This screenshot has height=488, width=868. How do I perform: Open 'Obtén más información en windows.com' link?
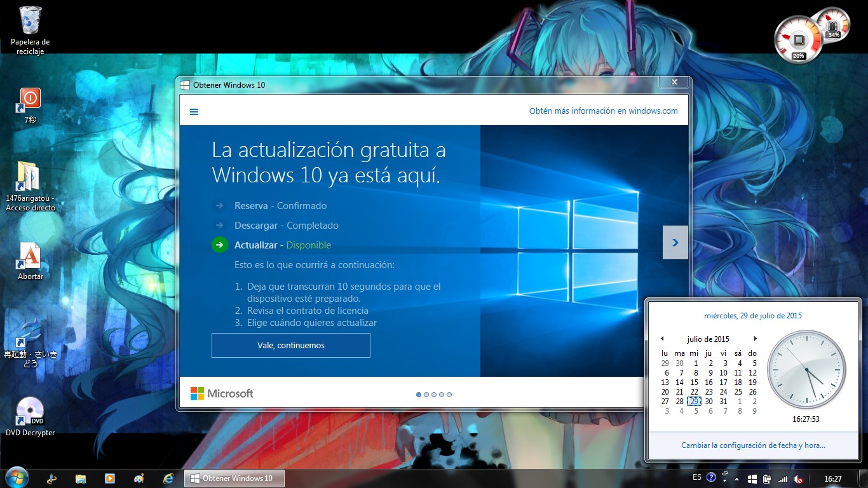tap(604, 111)
